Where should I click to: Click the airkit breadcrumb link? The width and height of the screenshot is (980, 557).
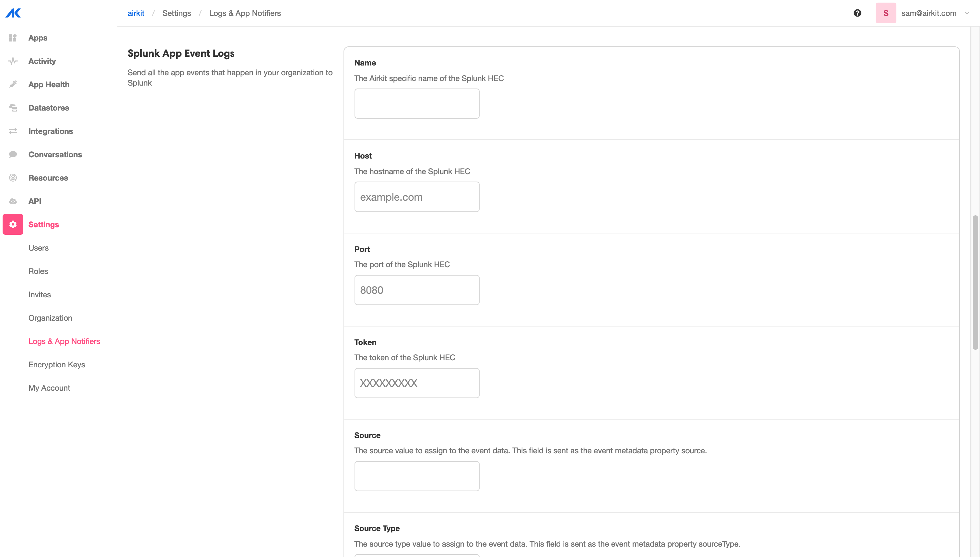136,13
